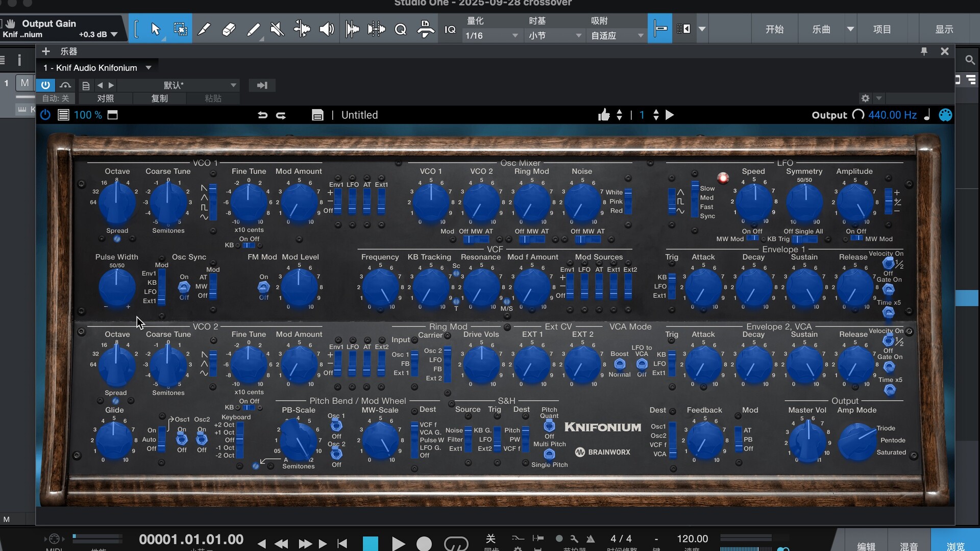Click the plugin undo arrow

coord(262,115)
